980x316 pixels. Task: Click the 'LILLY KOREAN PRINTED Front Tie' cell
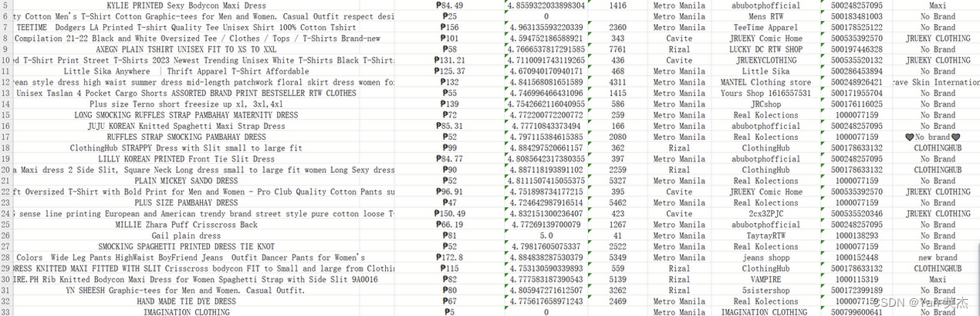coord(186,159)
